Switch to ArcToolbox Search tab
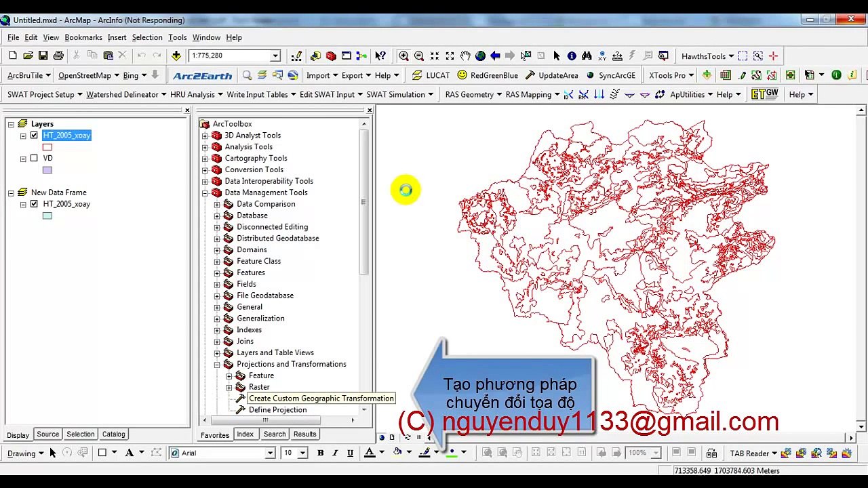This screenshot has height=488, width=868. click(275, 434)
